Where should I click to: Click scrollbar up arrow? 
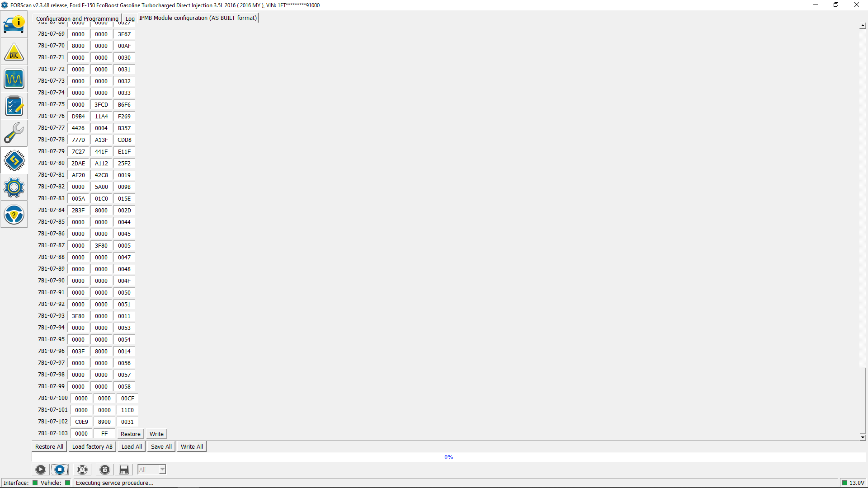pyautogui.click(x=863, y=26)
